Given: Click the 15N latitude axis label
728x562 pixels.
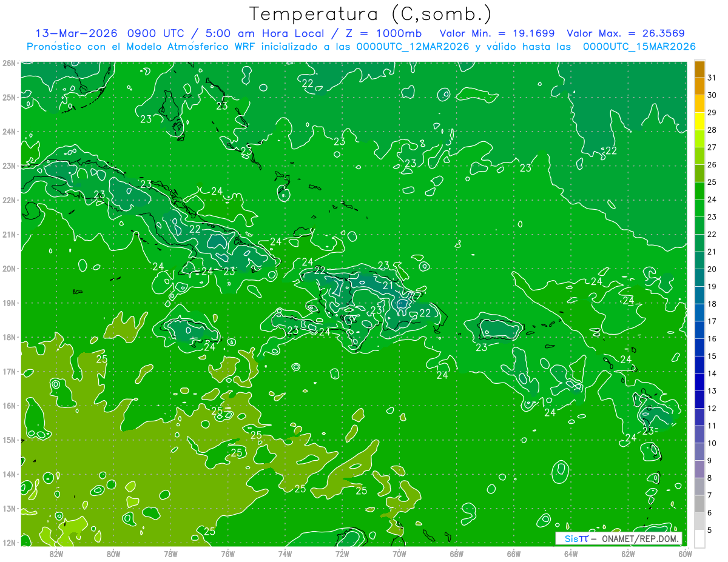Looking at the screenshot, I should pyautogui.click(x=8, y=440).
